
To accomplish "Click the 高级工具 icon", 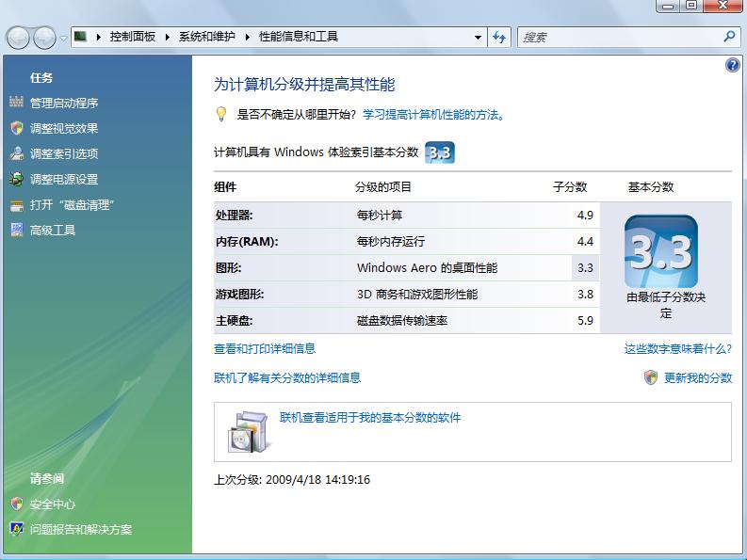I will pos(17,230).
